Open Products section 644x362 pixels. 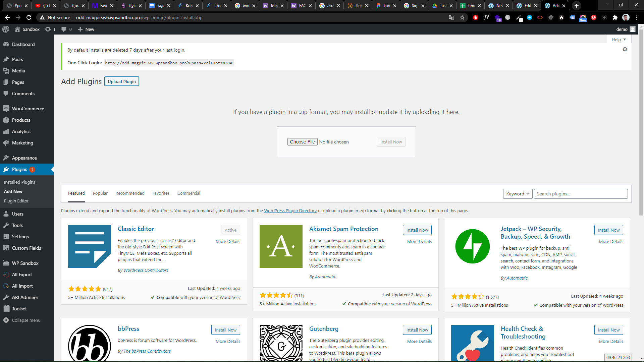tap(21, 120)
